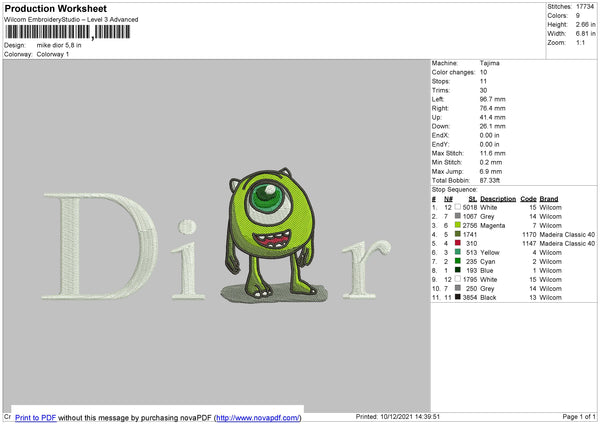Open the Print to PDF link
Viewport: 600px width, 424px height.
click(x=36, y=417)
